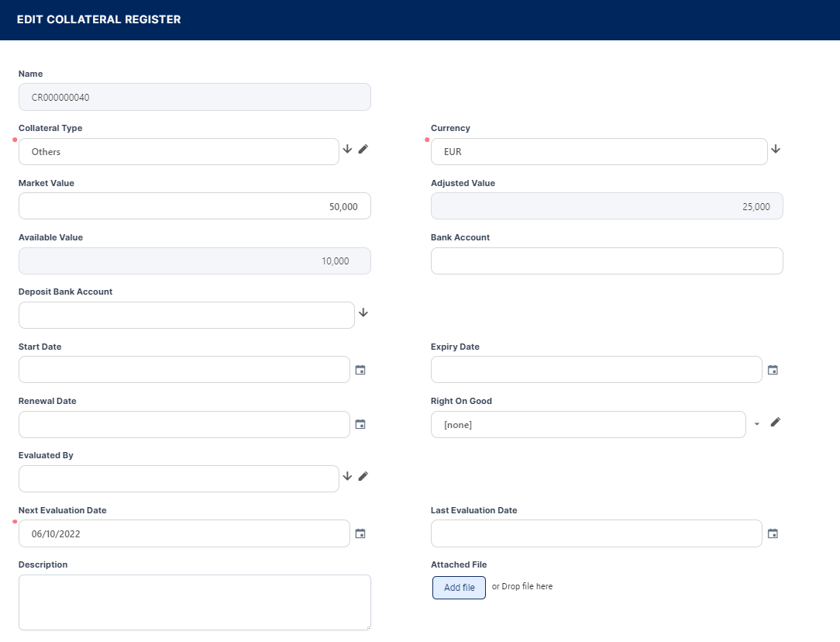Click the pencil icon beside Right On Good

pyautogui.click(x=775, y=422)
